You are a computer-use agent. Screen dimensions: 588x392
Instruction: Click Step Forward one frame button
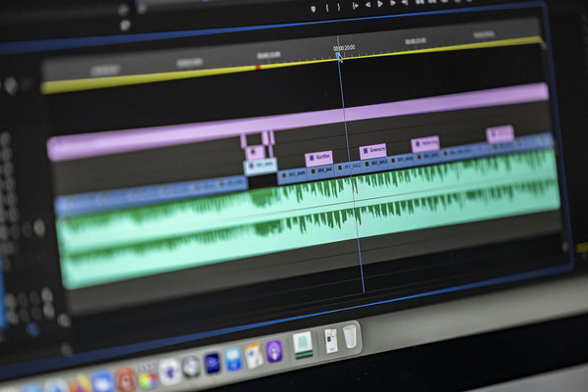click(x=393, y=3)
